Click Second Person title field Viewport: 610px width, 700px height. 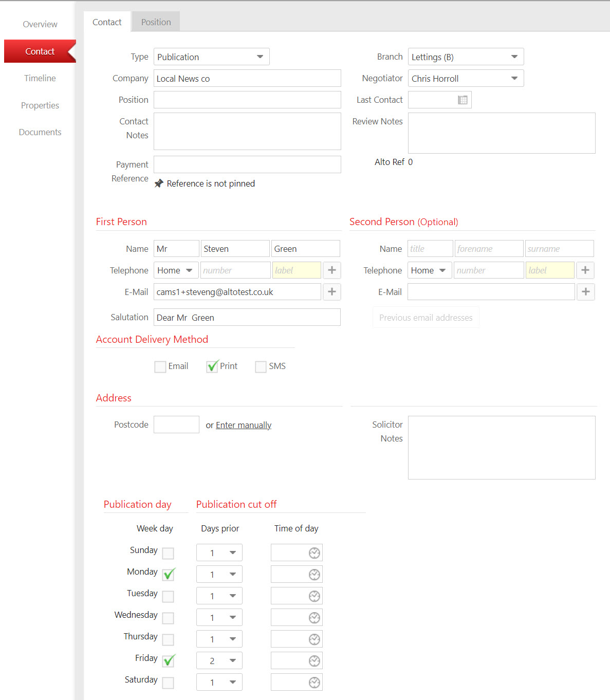(430, 249)
